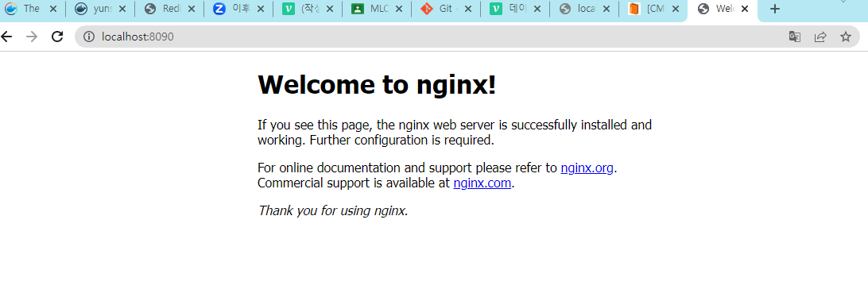The image size is (868, 293).
Task: Close the "yuns" tab
Action: click(x=122, y=9)
